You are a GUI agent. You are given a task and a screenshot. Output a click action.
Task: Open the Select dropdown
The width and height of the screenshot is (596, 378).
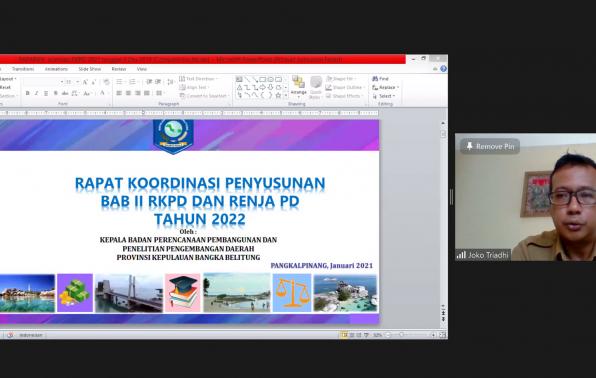[384, 96]
